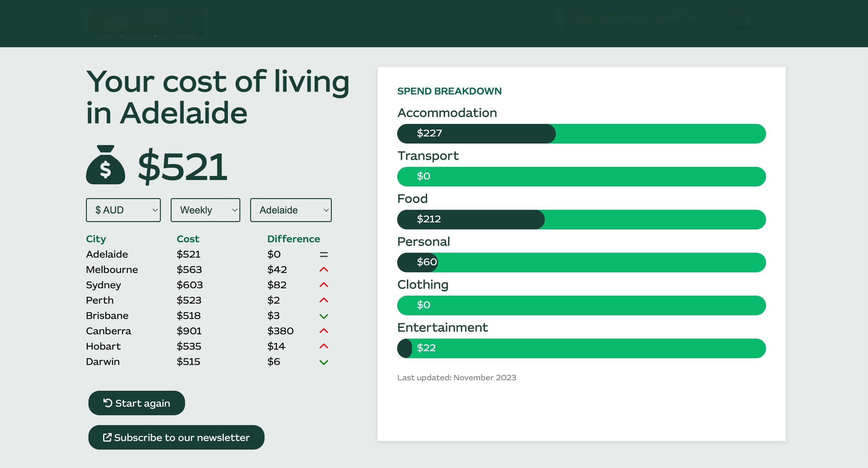The image size is (868, 468).
Task: Click the Brisbane city name
Action: 107,316
